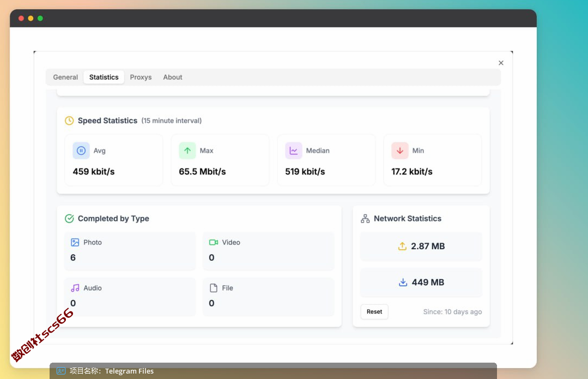Viewport: 588px width, 379px height.
Task: Open the Proxys tab
Action: click(x=141, y=77)
